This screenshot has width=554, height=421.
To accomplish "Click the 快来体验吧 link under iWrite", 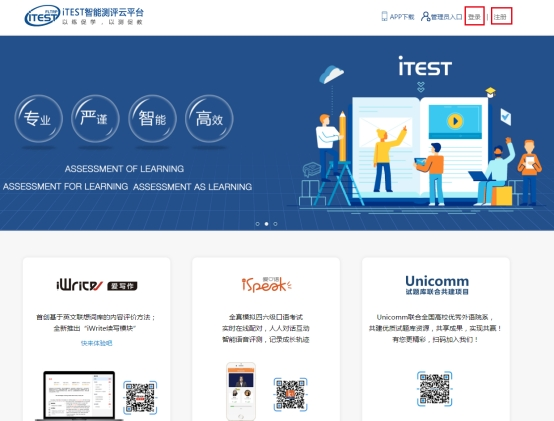I will [96, 343].
